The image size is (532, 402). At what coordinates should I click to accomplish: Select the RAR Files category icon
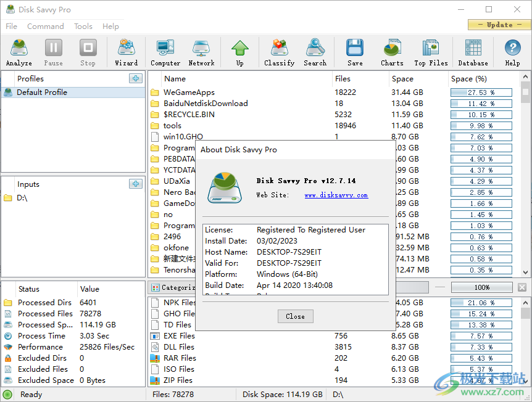click(x=155, y=358)
